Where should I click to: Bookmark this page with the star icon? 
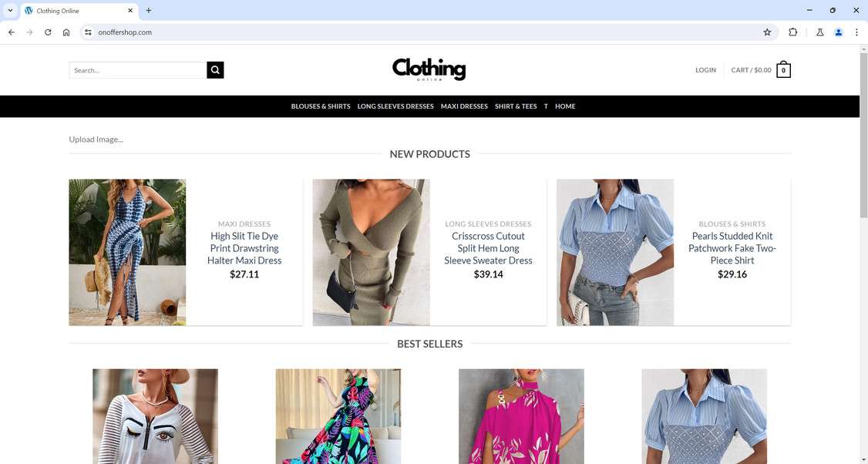[x=767, y=32]
